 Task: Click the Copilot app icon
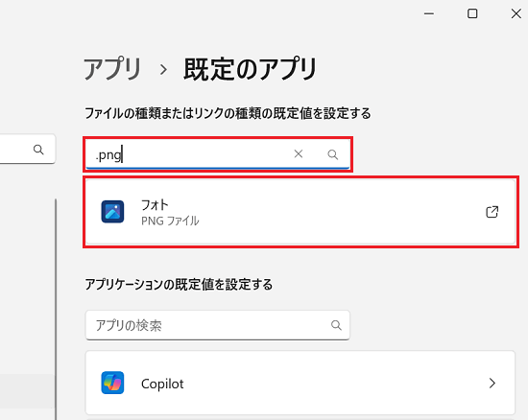coord(112,383)
